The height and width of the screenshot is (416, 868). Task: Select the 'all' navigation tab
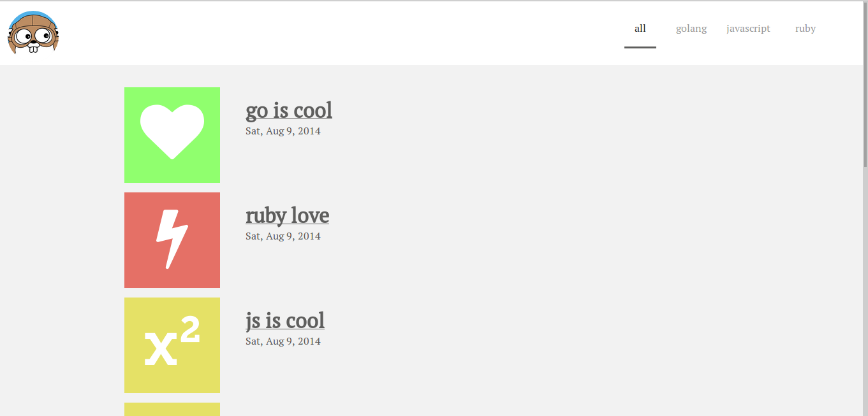coord(640,29)
